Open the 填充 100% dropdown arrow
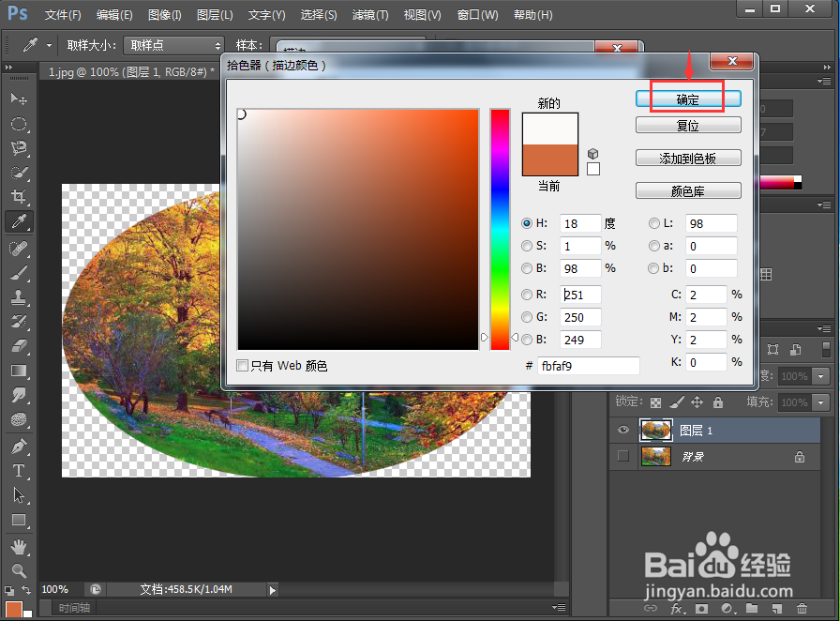840x621 pixels. pyautogui.click(x=821, y=401)
